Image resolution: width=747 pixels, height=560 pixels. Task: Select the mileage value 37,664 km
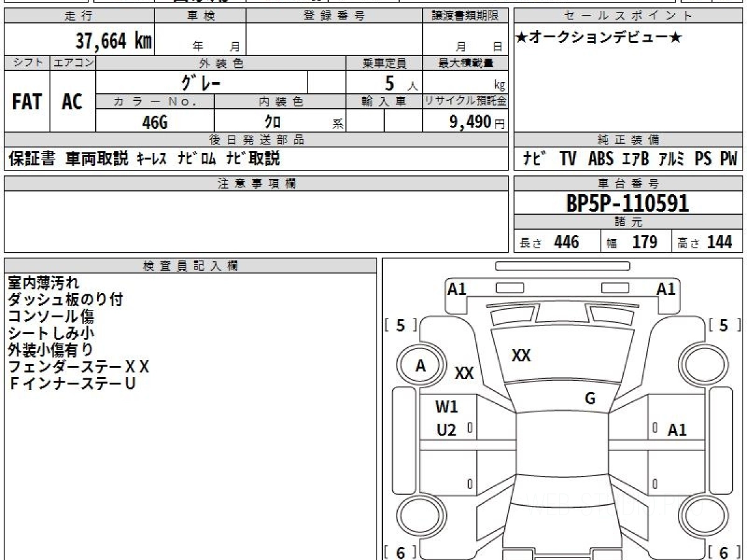click(114, 42)
